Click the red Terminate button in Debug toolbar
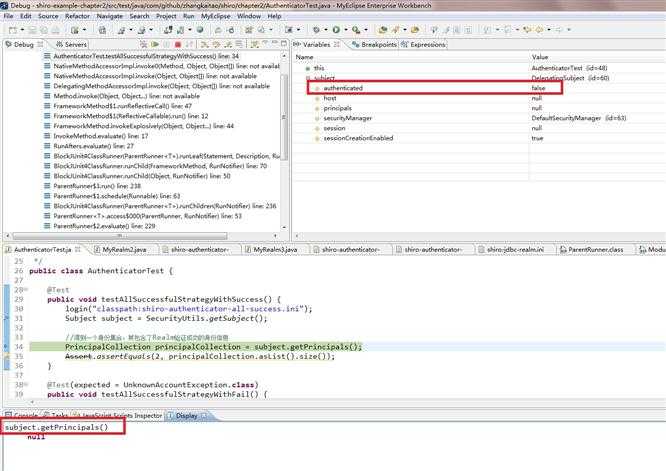This screenshot has width=666, height=471. tap(176, 45)
